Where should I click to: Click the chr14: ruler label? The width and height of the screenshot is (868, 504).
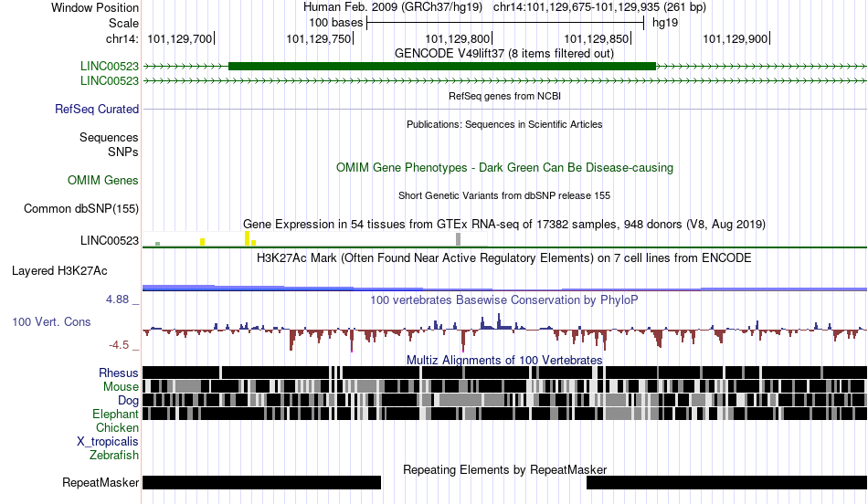[x=122, y=38]
